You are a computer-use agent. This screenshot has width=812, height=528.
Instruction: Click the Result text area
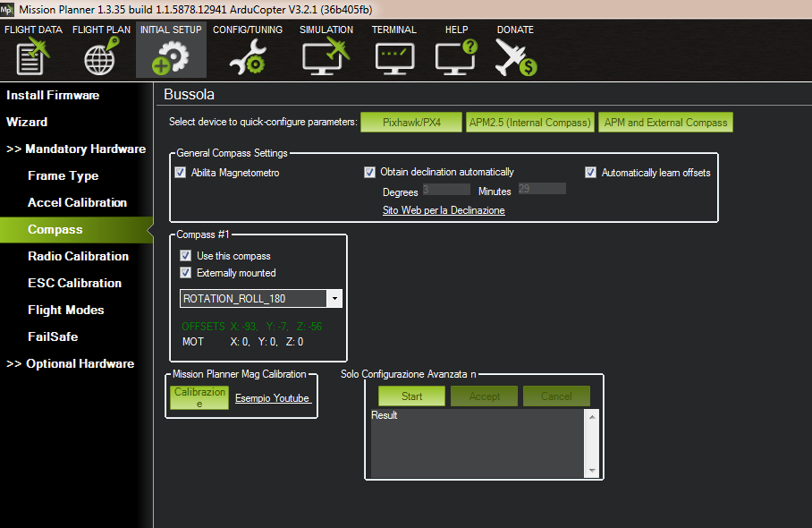[478, 443]
